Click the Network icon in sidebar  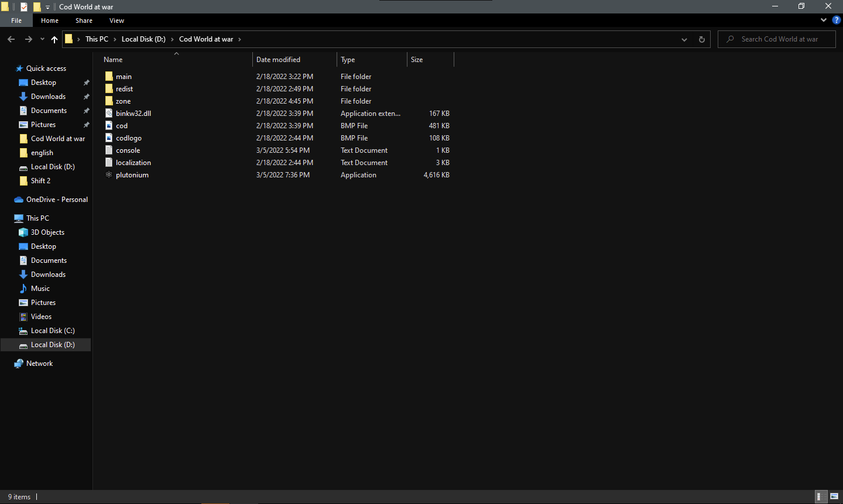pos(19,364)
